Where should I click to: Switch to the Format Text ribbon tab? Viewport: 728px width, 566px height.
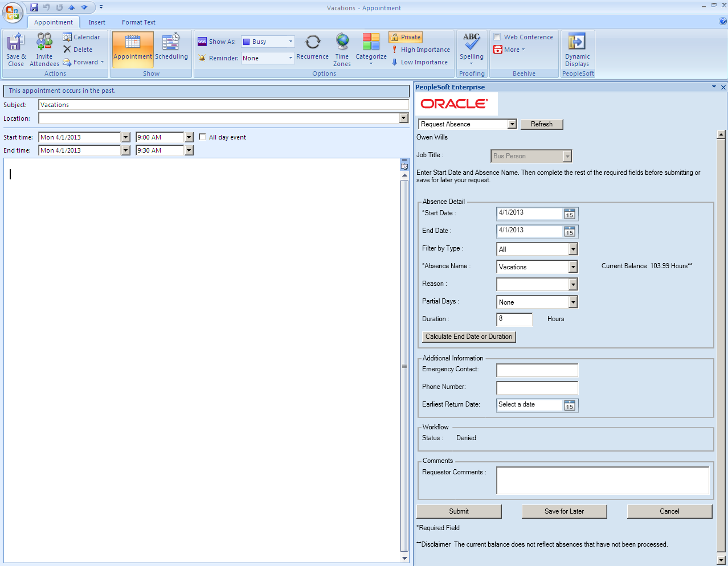point(138,22)
